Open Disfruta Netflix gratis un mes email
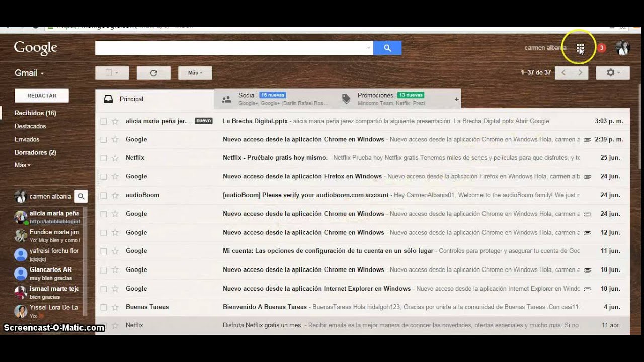The height and width of the screenshot is (362, 644). 362,326
